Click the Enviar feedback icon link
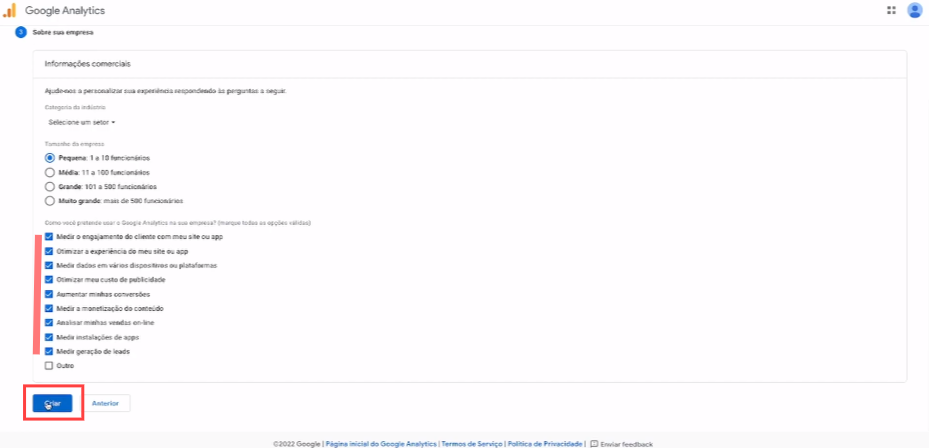Image resolution: width=929 pixels, height=448 pixels. coord(595,443)
